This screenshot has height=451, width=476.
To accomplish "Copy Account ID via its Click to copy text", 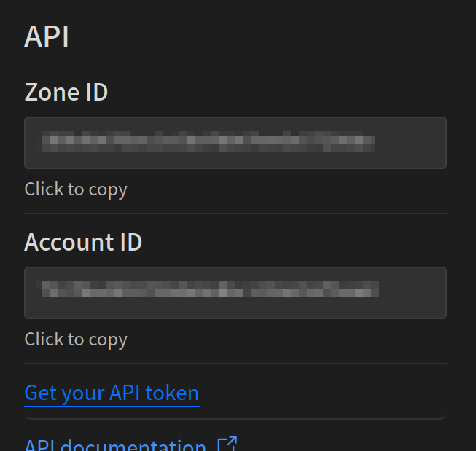I will (x=76, y=340).
